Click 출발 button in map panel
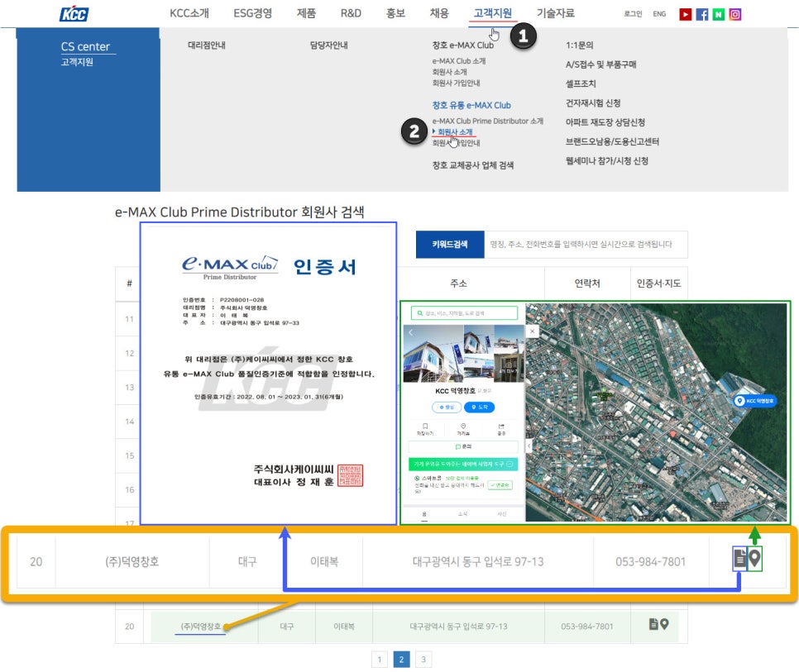799x672 pixels. (x=447, y=407)
